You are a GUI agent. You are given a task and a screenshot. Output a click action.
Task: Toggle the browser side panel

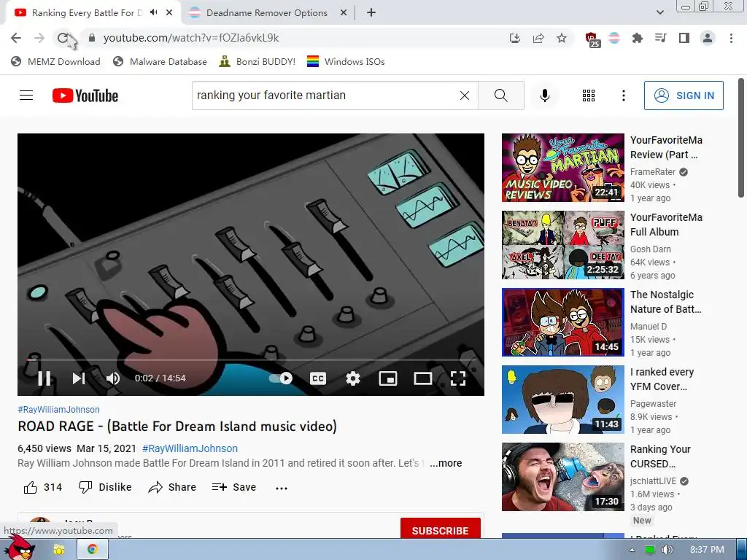tap(684, 38)
